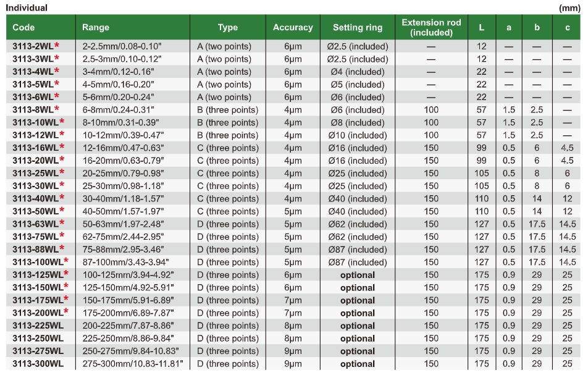
Task: Open product code 3113-300WL
Action: coord(38,364)
